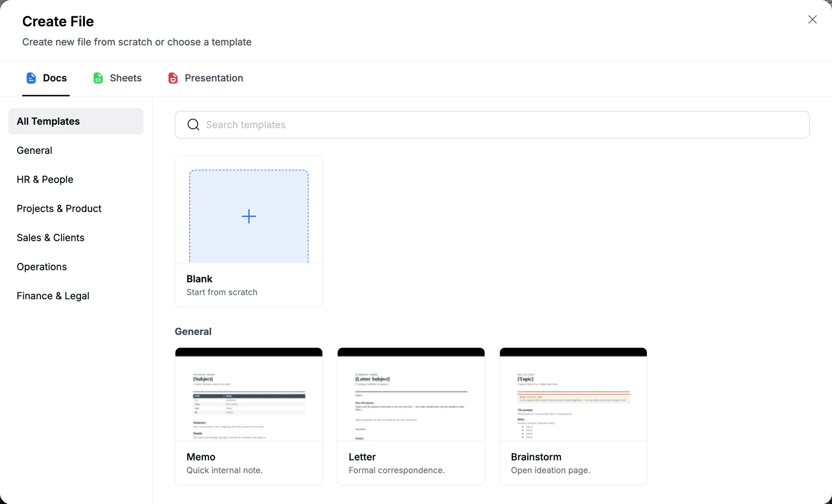This screenshot has width=832, height=504.
Task: Open the HR & People category
Action: pos(76,179)
